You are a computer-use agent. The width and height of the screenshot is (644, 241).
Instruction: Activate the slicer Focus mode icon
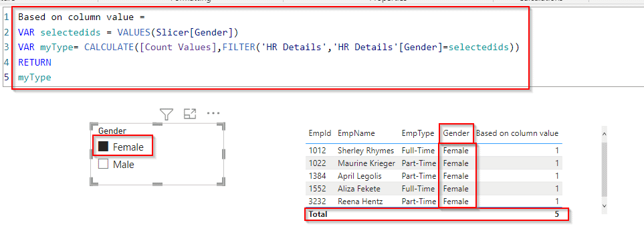(189, 114)
